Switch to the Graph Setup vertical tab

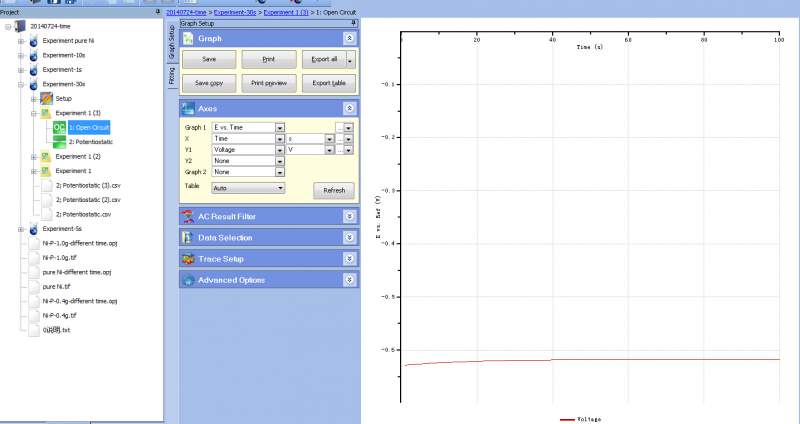[171, 43]
